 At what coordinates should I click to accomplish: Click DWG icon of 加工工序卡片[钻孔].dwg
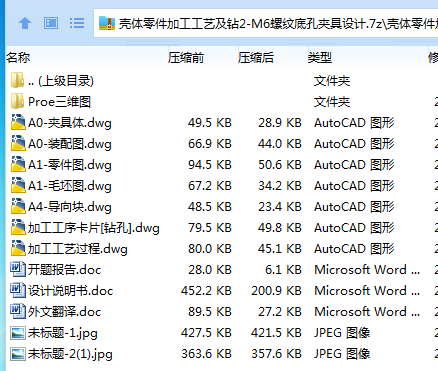[18, 227]
